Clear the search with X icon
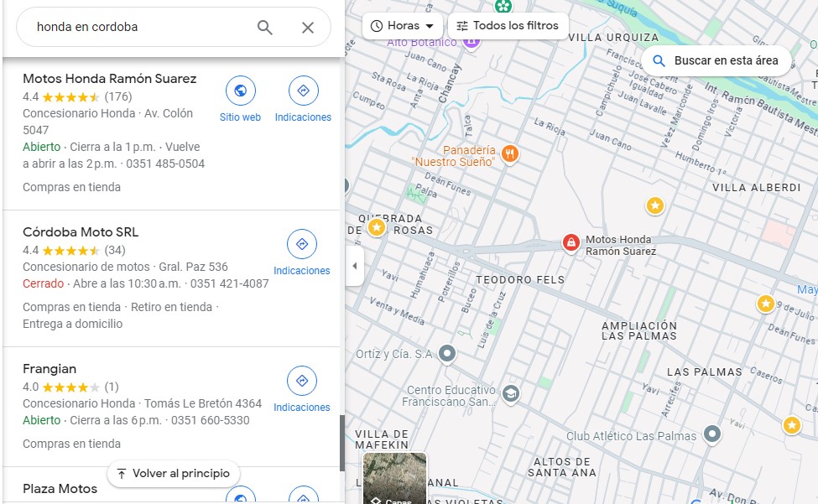Viewport: 818px width, 504px height. (x=308, y=28)
